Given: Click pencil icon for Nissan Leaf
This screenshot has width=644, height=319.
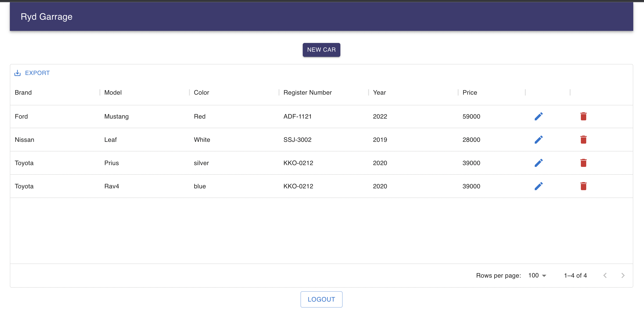Looking at the screenshot, I should (539, 140).
